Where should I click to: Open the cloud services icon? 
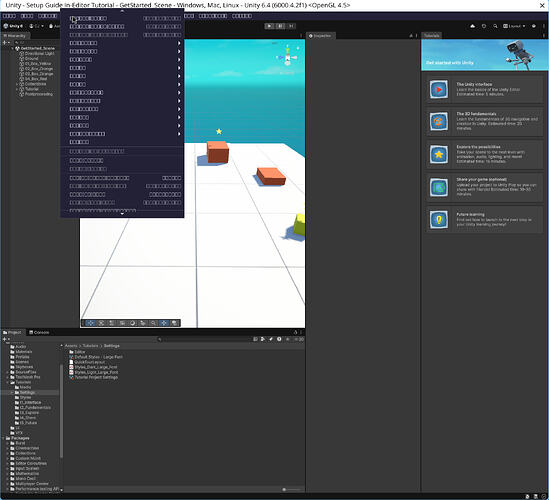473,26
